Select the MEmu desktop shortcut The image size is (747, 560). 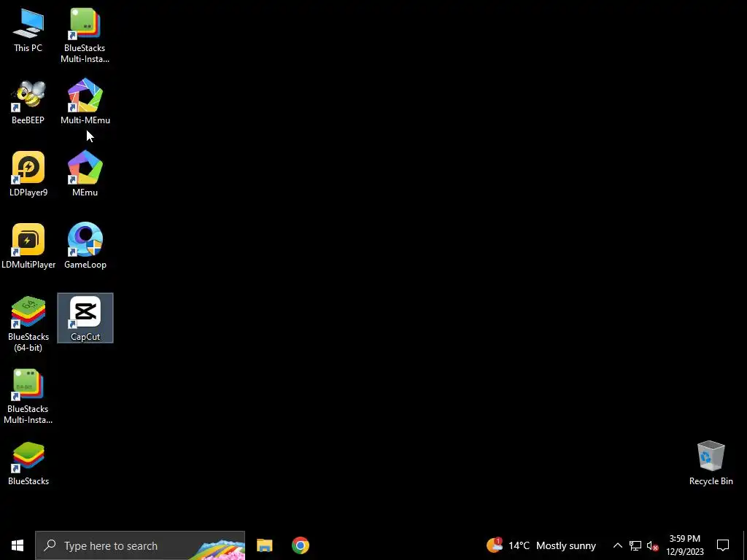coord(85,174)
